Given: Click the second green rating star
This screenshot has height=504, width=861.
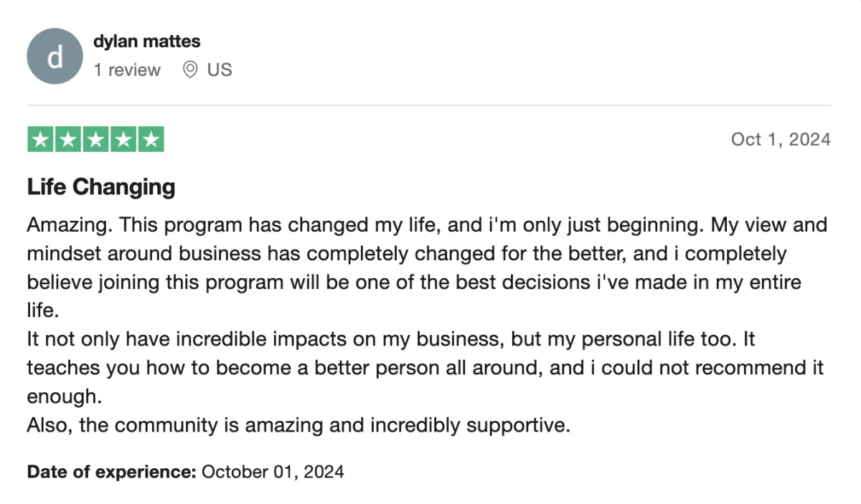Looking at the screenshot, I should tap(68, 139).
